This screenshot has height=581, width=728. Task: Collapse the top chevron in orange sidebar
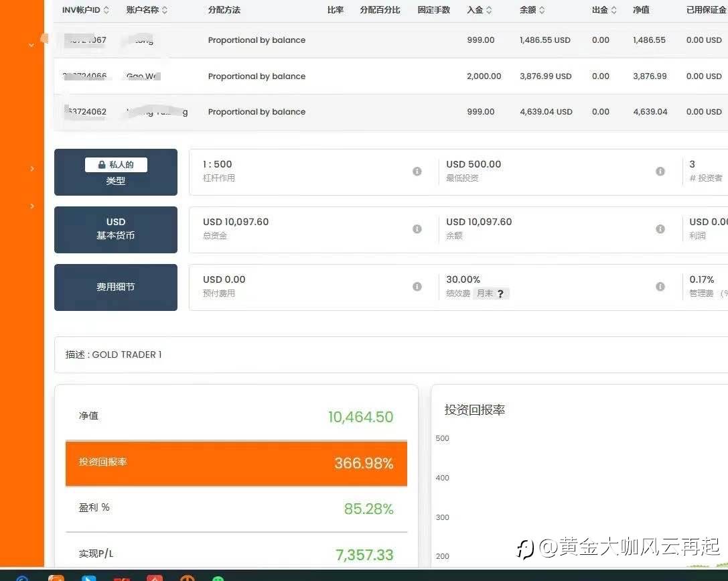click(31, 45)
